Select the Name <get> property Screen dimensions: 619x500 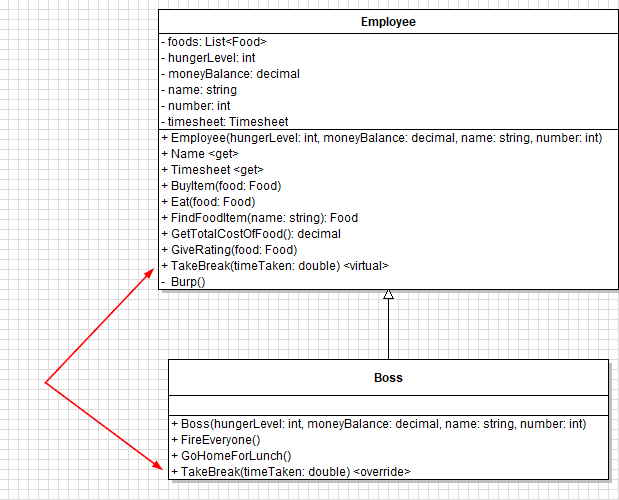(x=205, y=154)
